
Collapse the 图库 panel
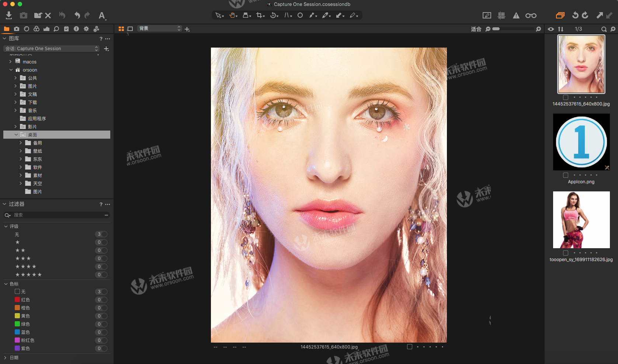pyautogui.click(x=4, y=38)
